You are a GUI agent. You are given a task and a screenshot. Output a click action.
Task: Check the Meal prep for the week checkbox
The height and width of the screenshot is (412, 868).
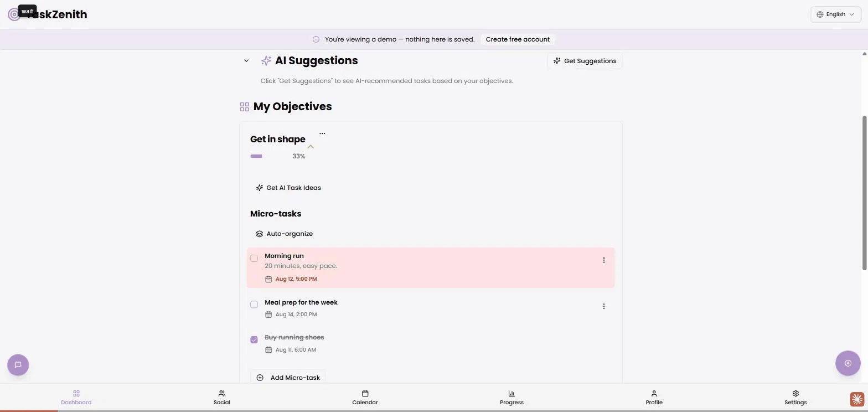[254, 305]
